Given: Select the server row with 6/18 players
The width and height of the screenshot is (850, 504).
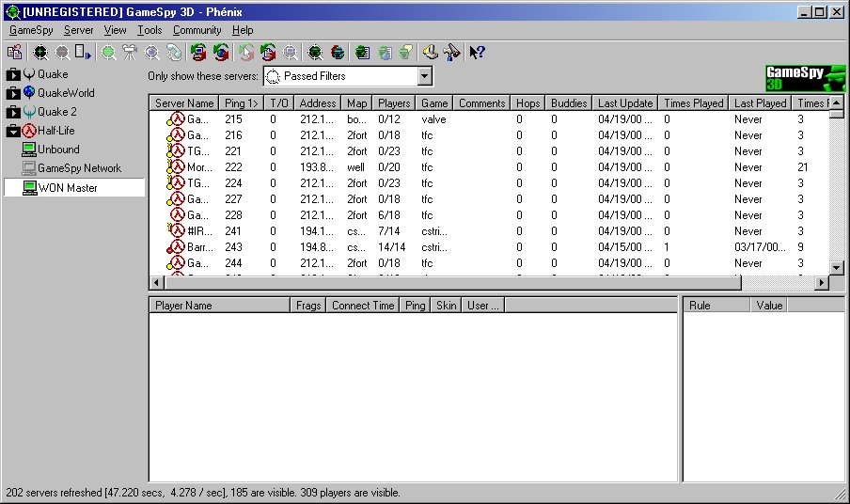Looking at the screenshot, I should click(489, 215).
